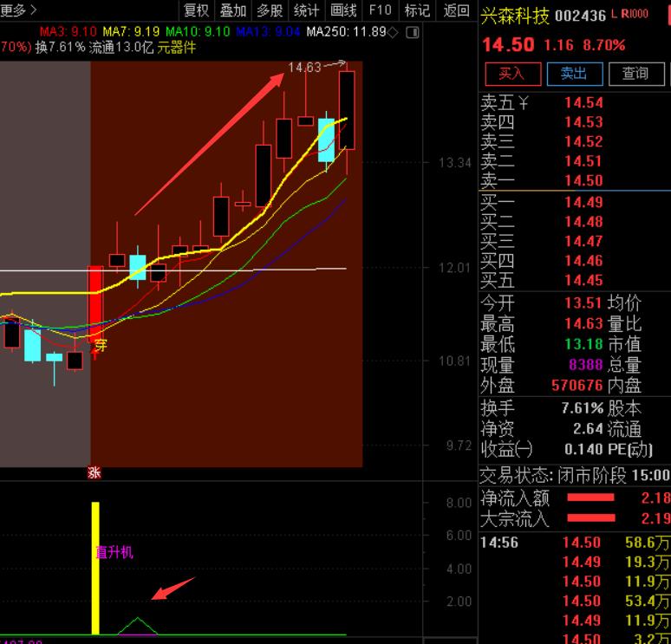Click the MA7 indicator label
The width and height of the screenshot is (671, 644).
click(x=132, y=32)
